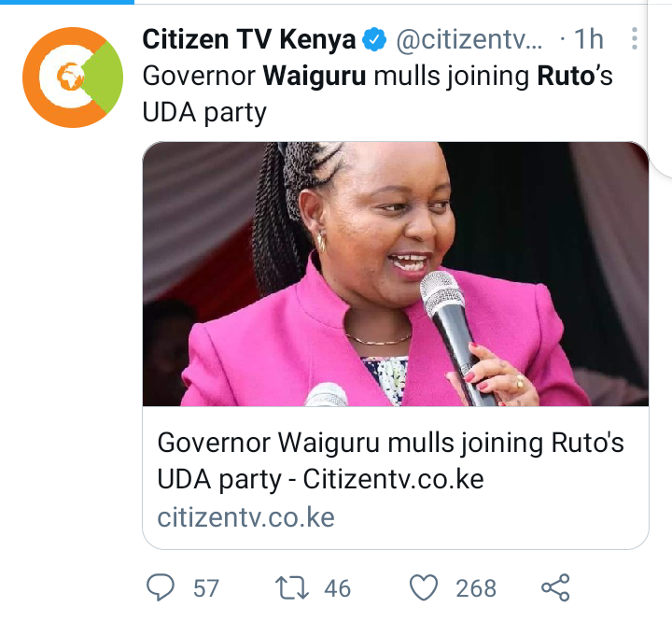
Task: Open the Waiguru article photo
Action: [x=396, y=274]
